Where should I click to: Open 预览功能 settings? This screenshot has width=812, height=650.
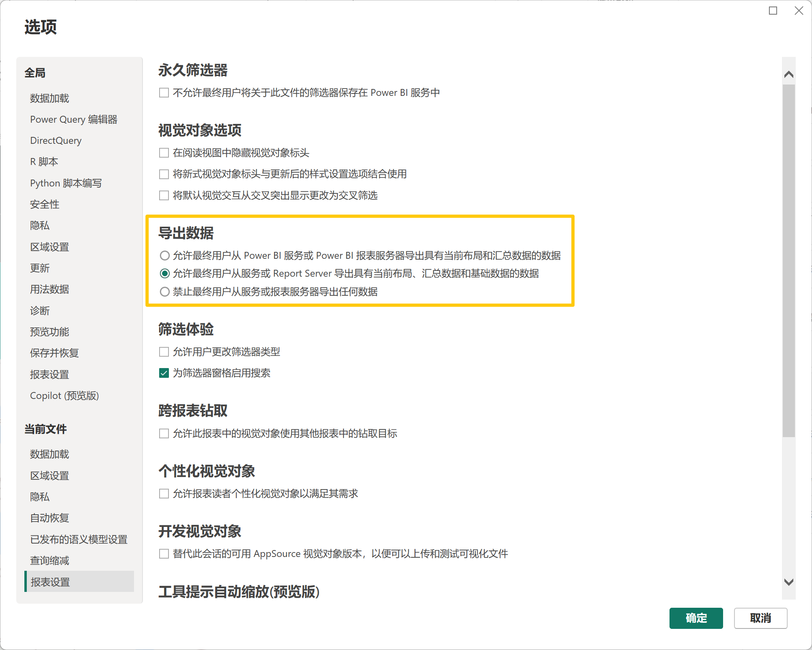click(50, 332)
